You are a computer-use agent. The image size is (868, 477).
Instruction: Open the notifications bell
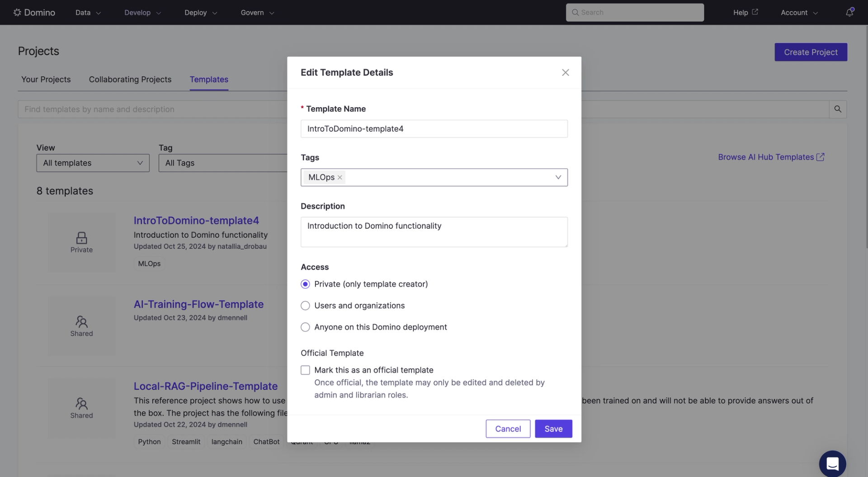pos(849,12)
